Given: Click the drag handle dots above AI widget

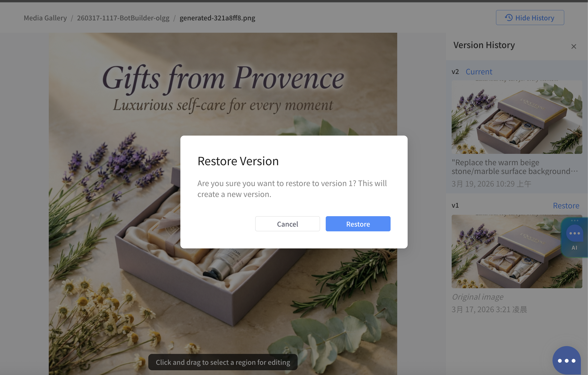Looking at the screenshot, I should (574, 220).
